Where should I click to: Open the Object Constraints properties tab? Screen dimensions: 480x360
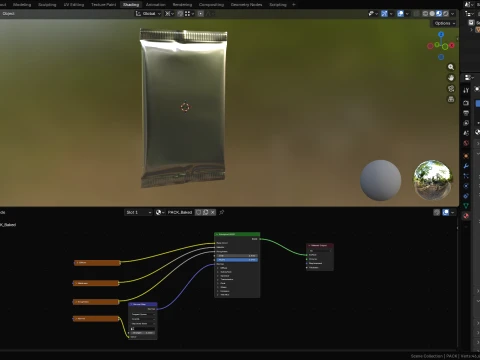tap(466, 196)
